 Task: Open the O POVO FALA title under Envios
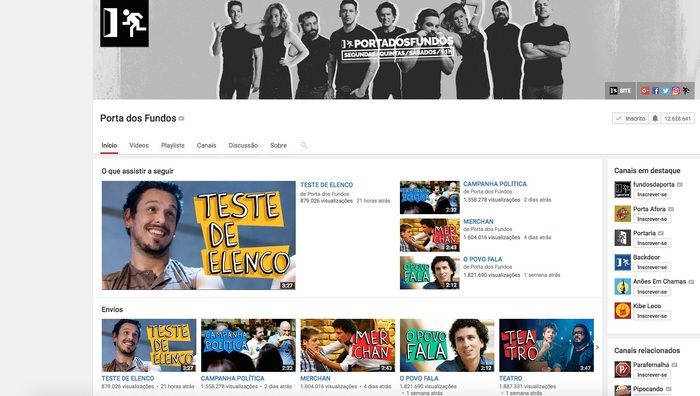(x=419, y=378)
